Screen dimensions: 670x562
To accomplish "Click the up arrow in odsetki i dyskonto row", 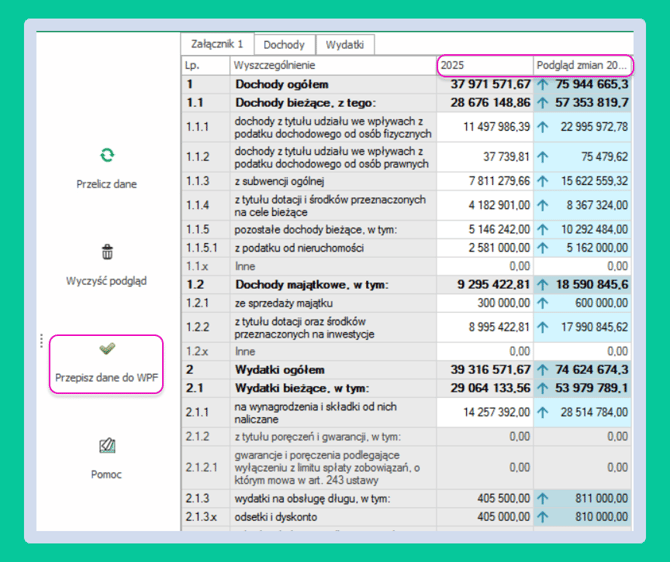I will point(543,517).
